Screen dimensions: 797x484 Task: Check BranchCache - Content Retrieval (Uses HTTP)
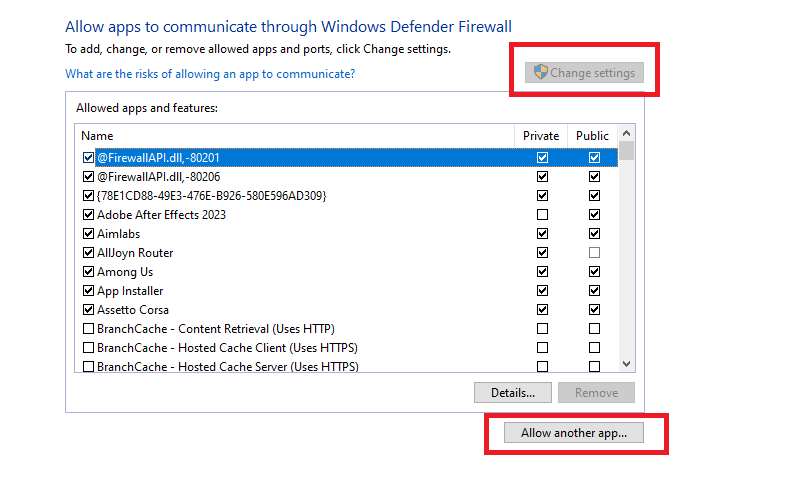(x=89, y=329)
